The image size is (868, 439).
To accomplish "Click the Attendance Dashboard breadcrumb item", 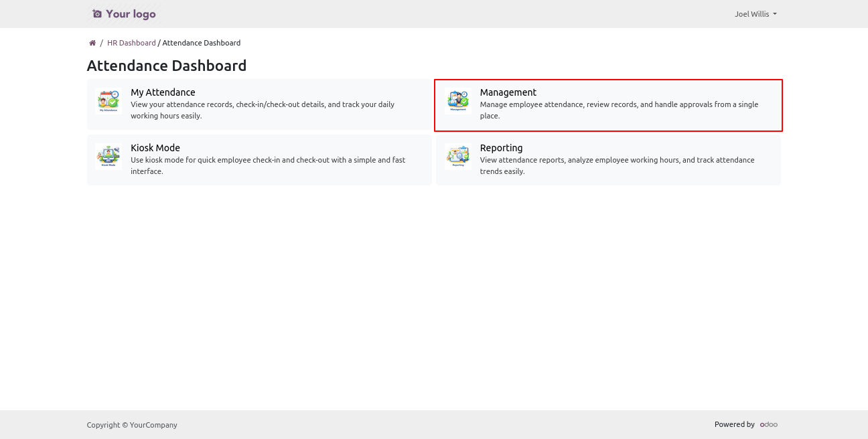I will [201, 43].
